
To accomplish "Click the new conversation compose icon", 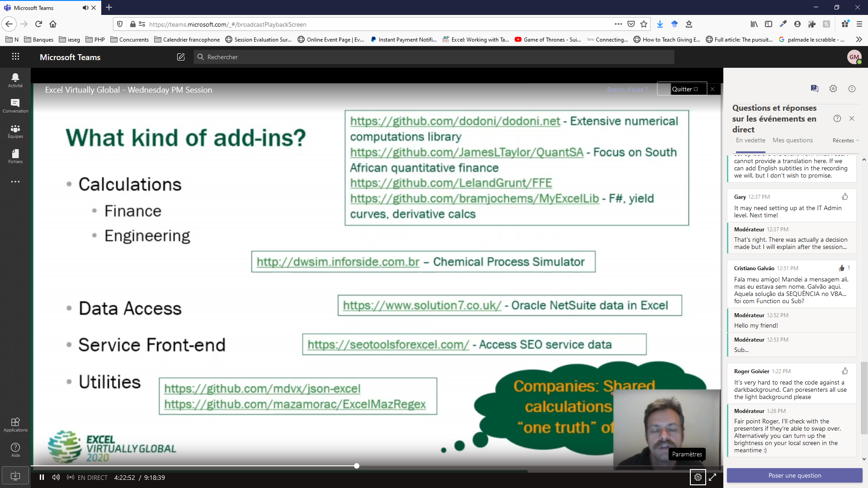I will pos(181,57).
